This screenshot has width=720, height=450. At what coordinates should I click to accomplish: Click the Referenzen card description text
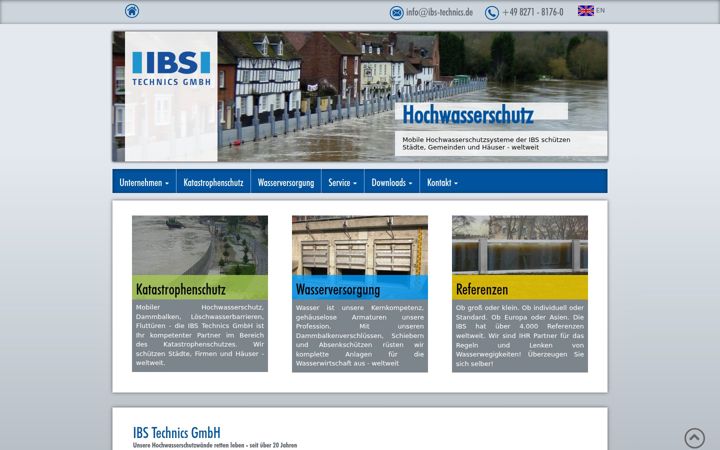520,336
